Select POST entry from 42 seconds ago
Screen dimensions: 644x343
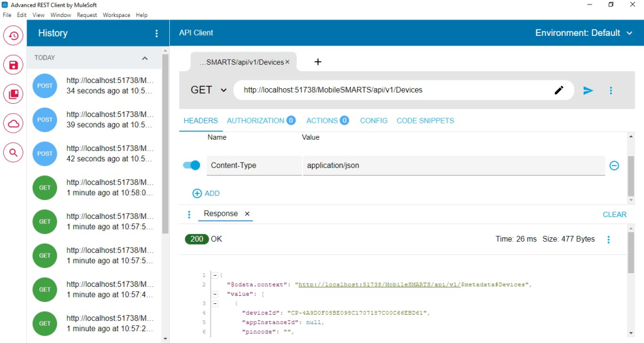pyautogui.click(x=93, y=154)
